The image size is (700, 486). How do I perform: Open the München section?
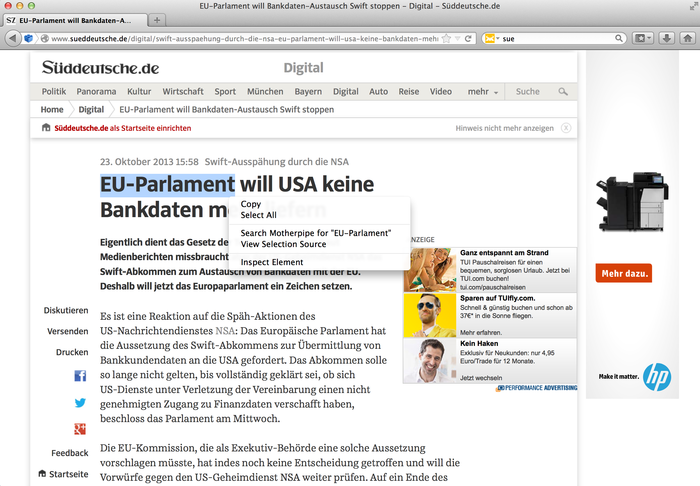tap(265, 91)
